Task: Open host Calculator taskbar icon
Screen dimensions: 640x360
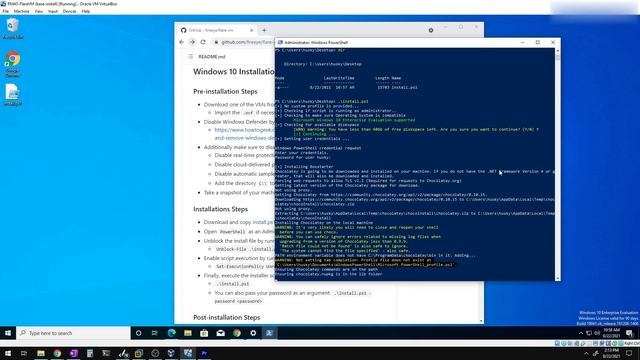Action: 90,353
